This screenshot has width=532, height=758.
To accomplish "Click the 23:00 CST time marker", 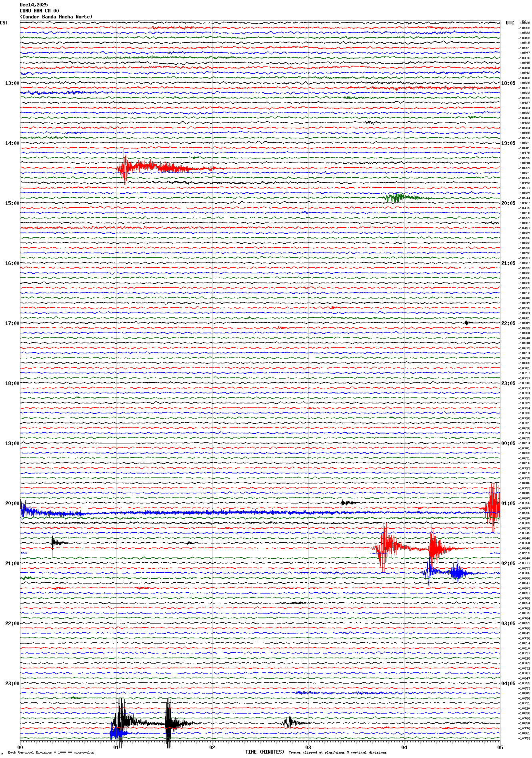I will (x=12, y=683).
